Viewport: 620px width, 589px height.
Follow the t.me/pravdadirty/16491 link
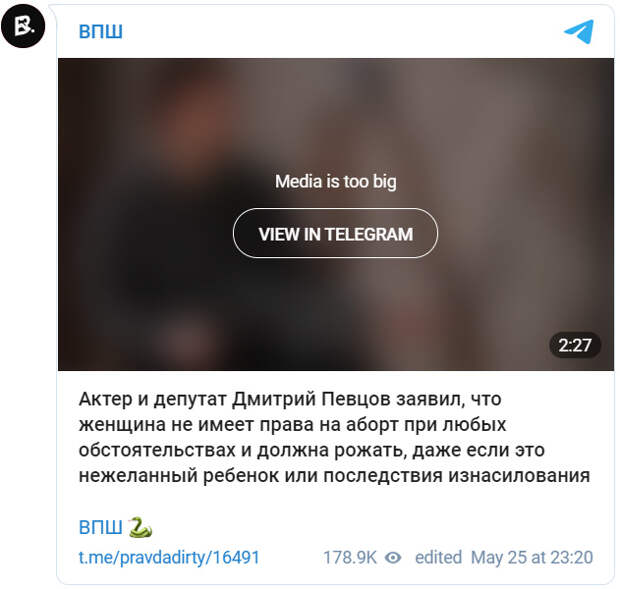[x=169, y=558]
